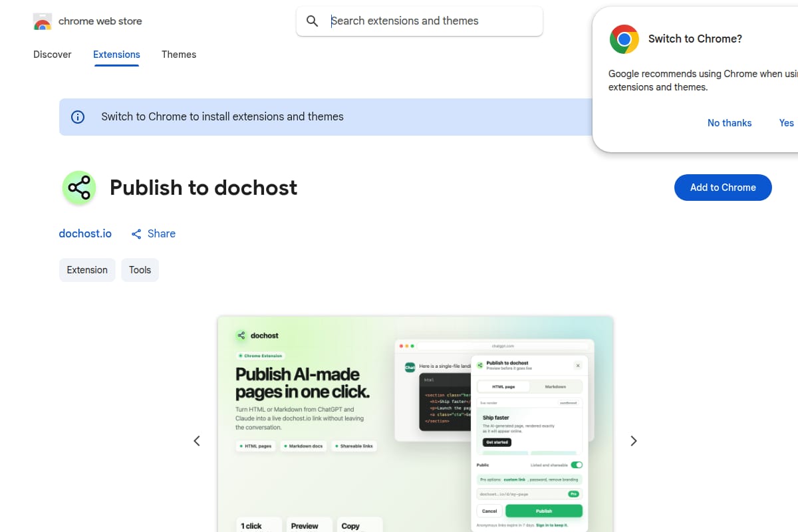Open the Discover tab
Viewport: 798px width, 532px height.
coord(53,55)
